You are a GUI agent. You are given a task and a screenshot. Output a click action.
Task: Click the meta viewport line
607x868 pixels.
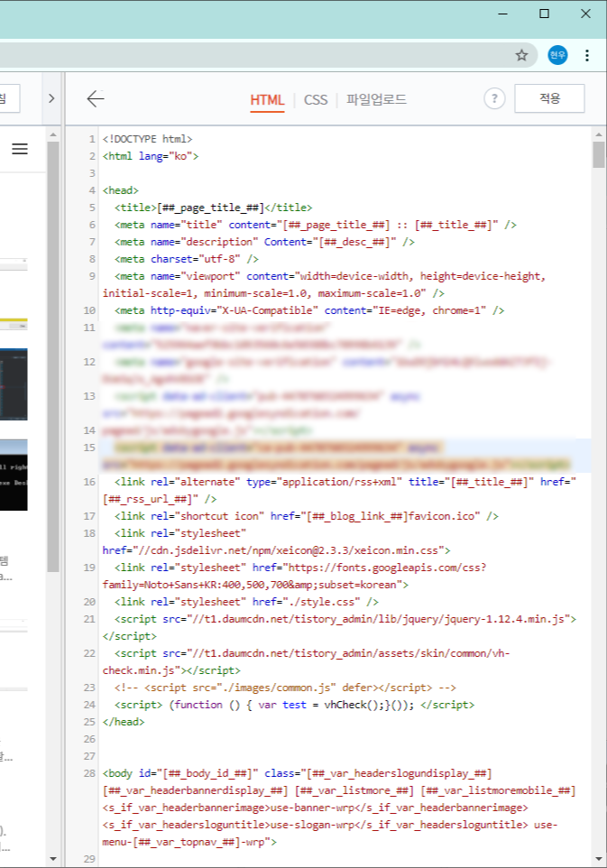click(x=324, y=284)
